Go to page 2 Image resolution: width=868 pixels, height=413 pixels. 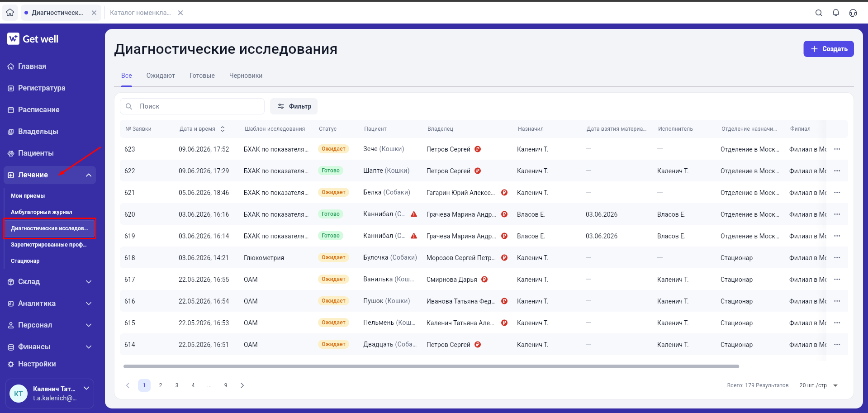coord(161,385)
